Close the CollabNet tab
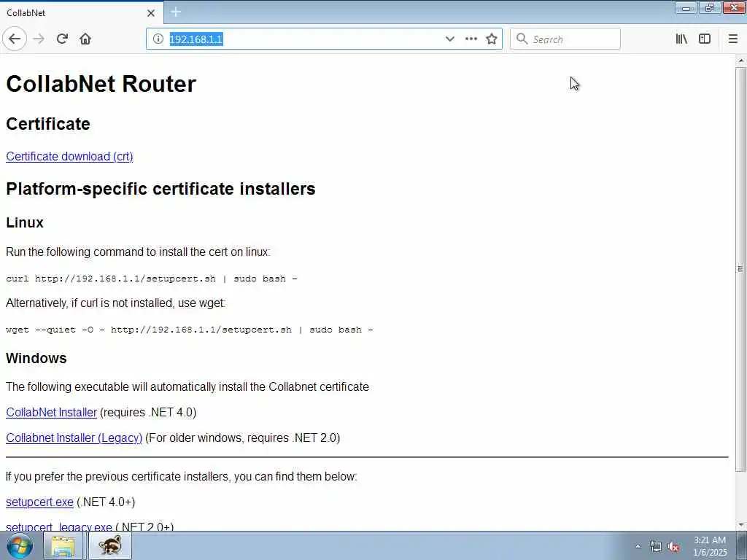 pyautogui.click(x=150, y=13)
